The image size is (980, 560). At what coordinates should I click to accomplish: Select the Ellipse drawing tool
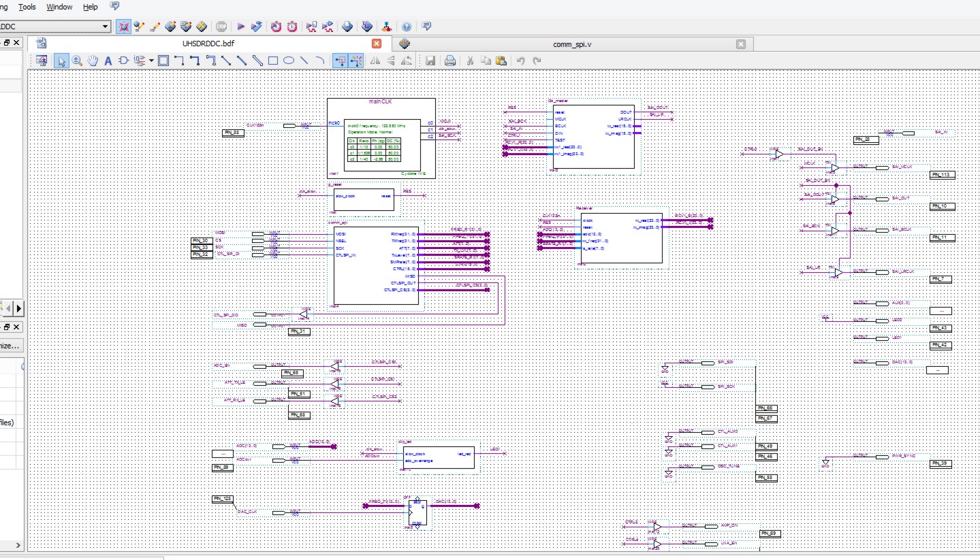tap(289, 61)
